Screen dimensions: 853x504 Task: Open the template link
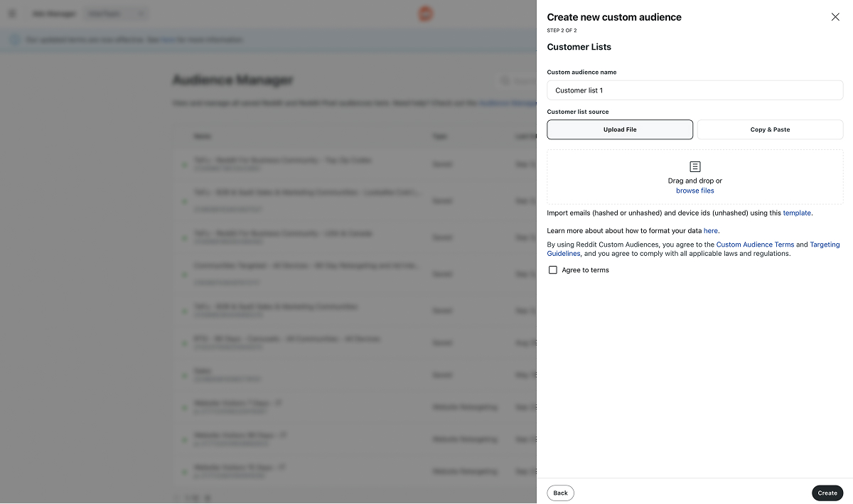[797, 213]
